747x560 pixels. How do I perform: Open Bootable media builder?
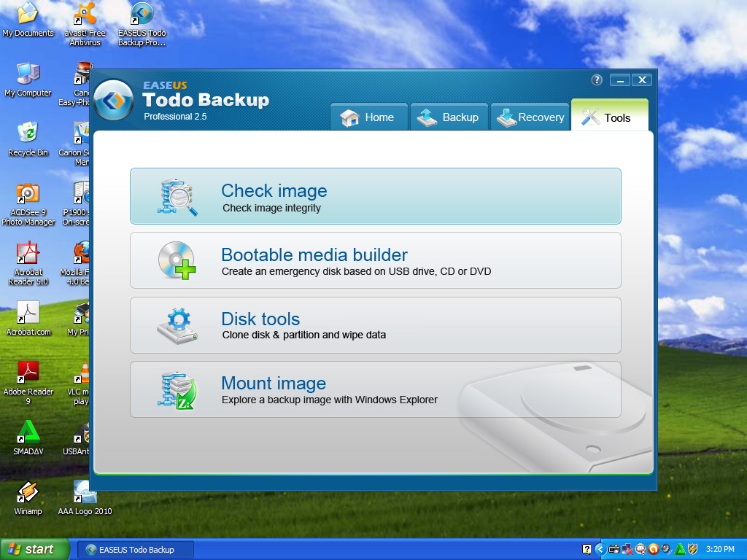[x=376, y=260]
